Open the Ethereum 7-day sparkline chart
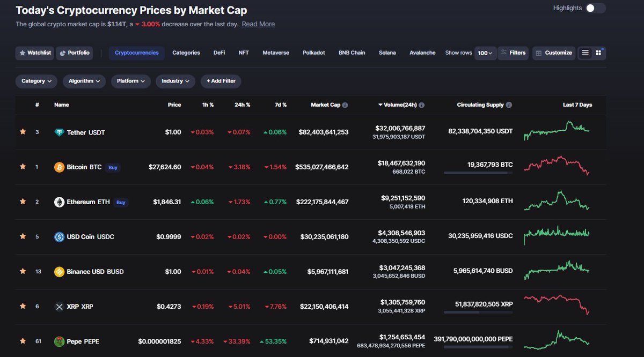644x357 pixels. (557, 200)
